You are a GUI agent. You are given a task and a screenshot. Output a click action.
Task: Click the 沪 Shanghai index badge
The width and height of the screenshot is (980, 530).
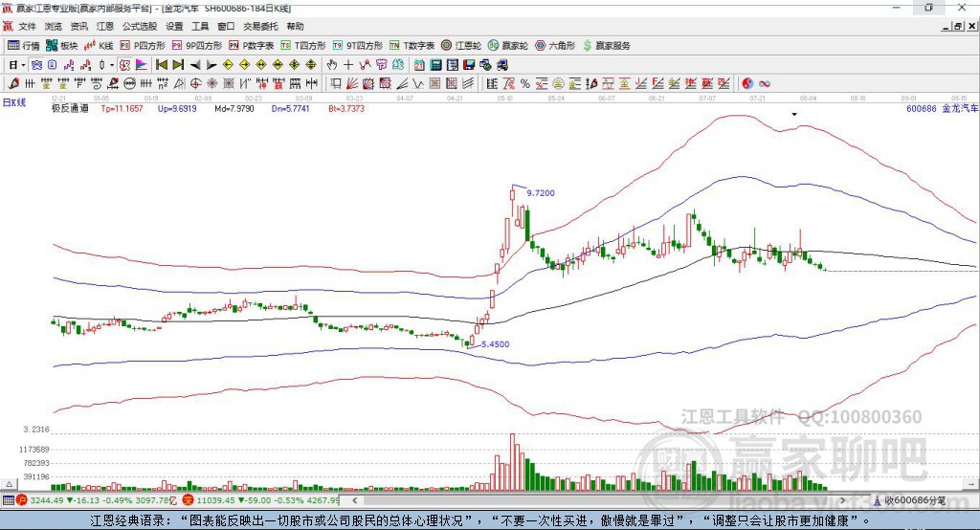point(22,500)
